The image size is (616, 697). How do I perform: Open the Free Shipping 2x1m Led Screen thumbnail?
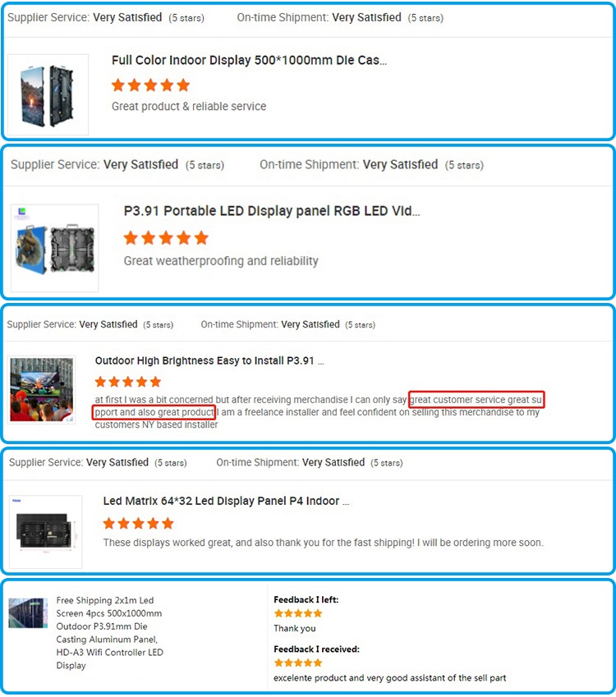(28, 613)
